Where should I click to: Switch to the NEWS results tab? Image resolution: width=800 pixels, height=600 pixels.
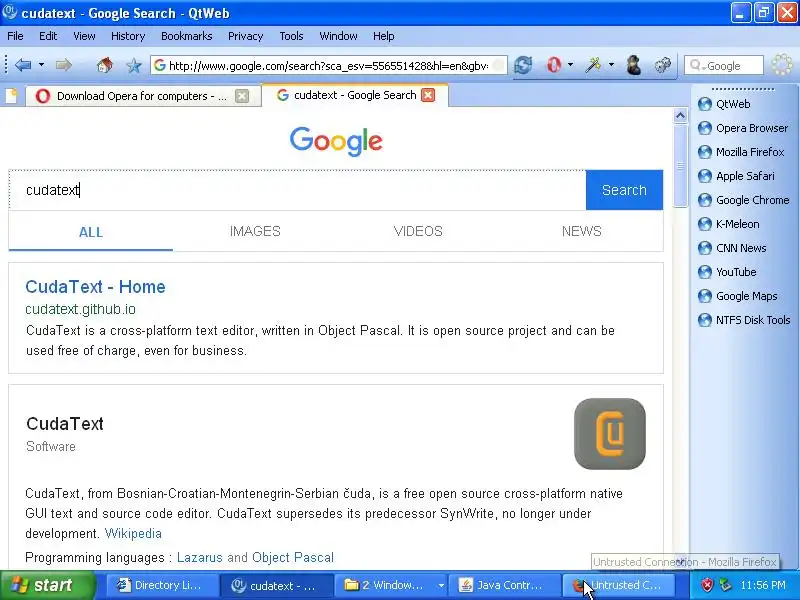pos(582,231)
